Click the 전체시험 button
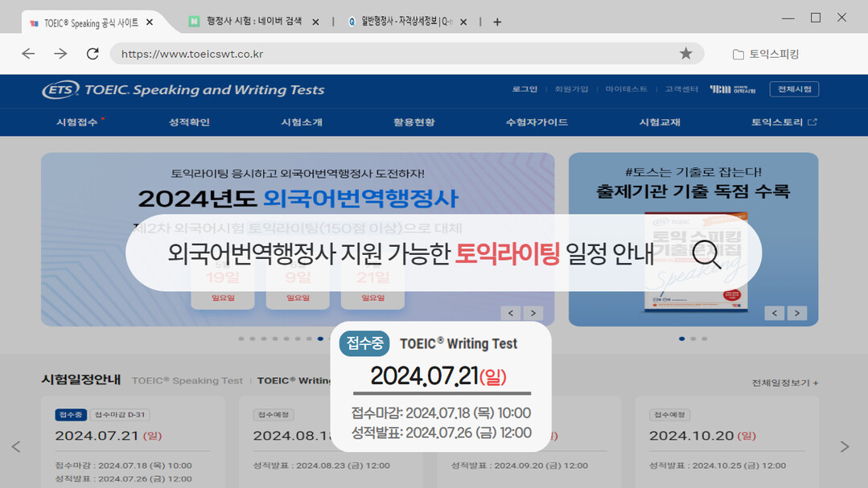This screenshot has height=488, width=868. [794, 89]
